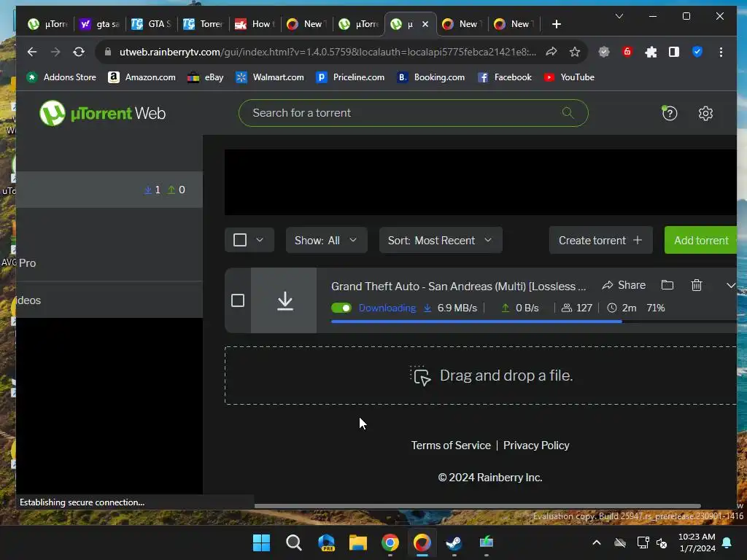Show hidden system tray icons

point(596,542)
